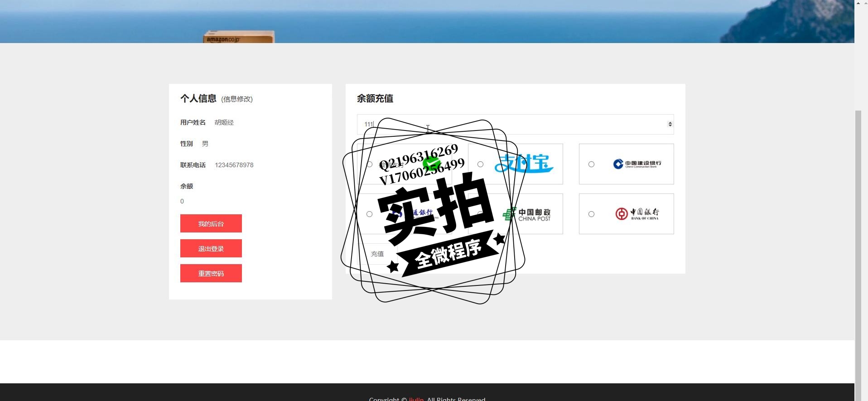Click the scrollbar up arrow
The image size is (868, 401).
pos(858,3)
